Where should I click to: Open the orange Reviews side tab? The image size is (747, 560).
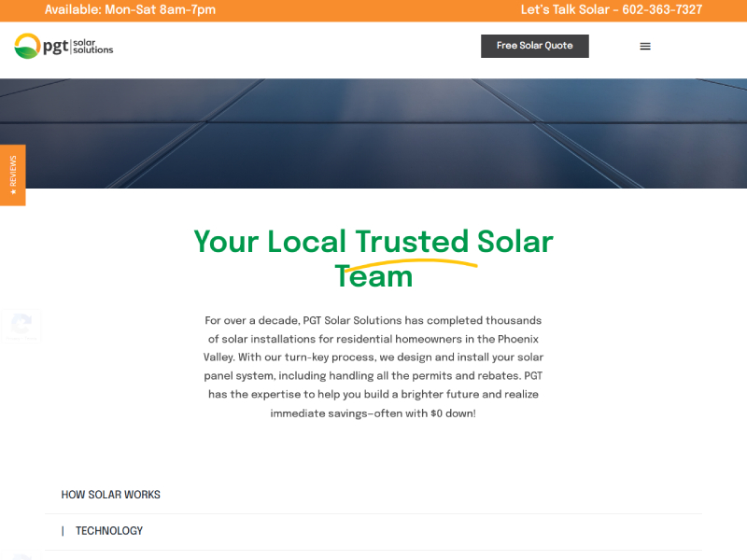pyautogui.click(x=12, y=173)
